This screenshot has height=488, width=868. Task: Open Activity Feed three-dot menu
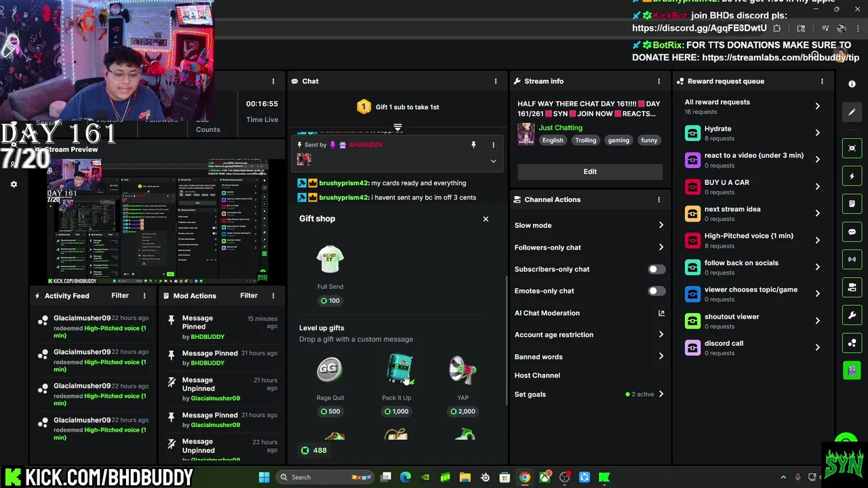[144, 296]
